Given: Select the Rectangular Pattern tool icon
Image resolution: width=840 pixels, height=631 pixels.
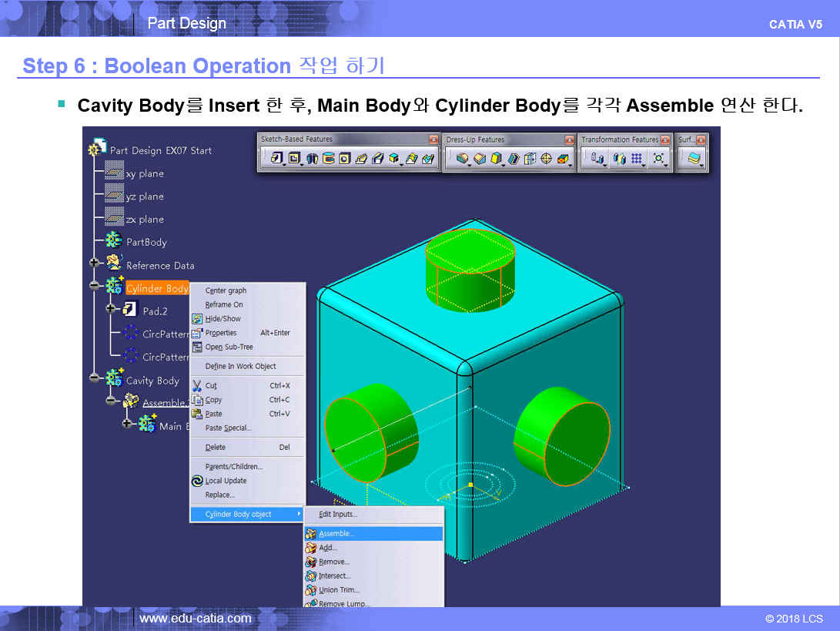Looking at the screenshot, I should point(637,159).
